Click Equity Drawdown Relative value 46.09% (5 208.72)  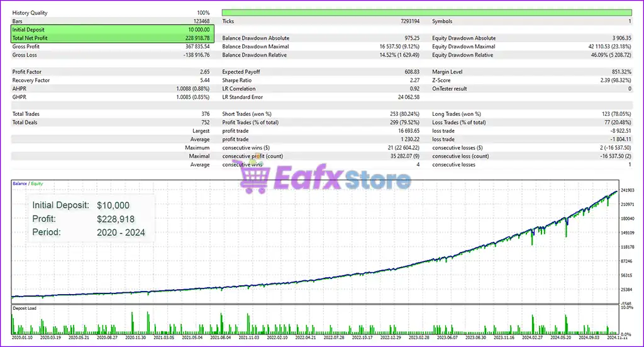click(x=611, y=55)
